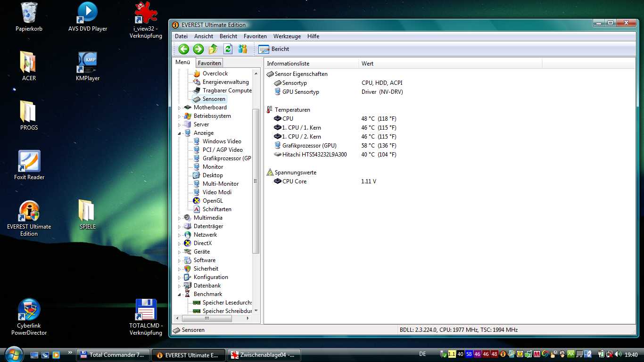Open the Hilfe menu

[313, 36]
